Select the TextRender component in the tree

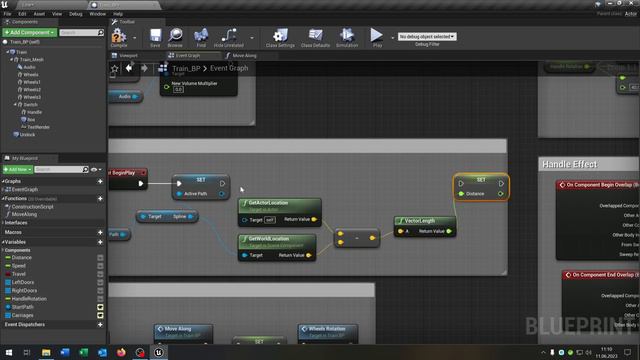point(38,127)
